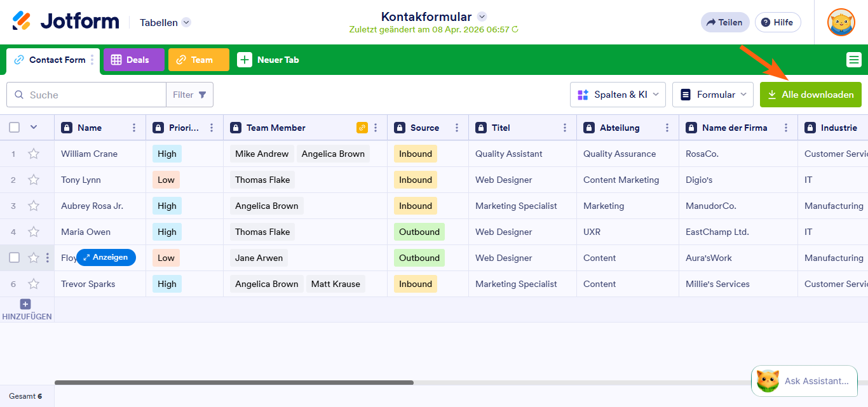
Task: Toggle the select-all checkbox in the header
Action: (x=15, y=128)
